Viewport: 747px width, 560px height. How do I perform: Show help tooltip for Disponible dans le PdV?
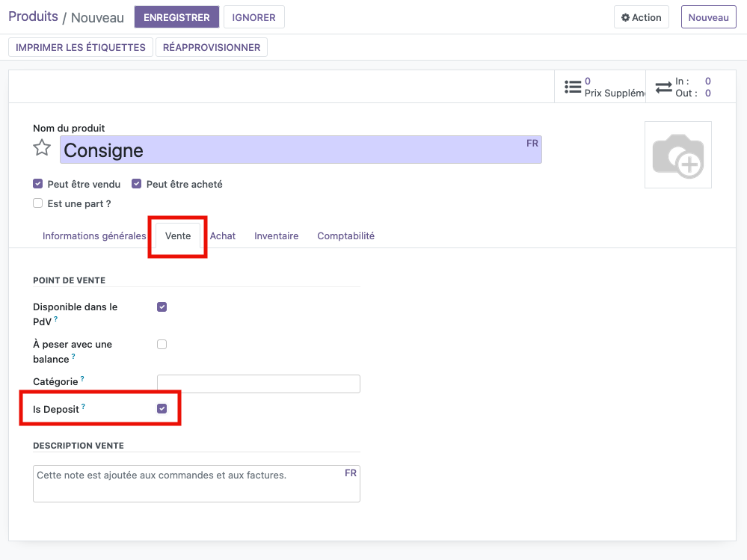click(x=55, y=319)
